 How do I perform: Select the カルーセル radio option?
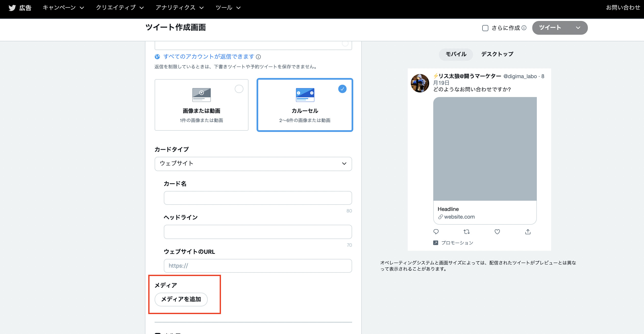[x=342, y=89]
